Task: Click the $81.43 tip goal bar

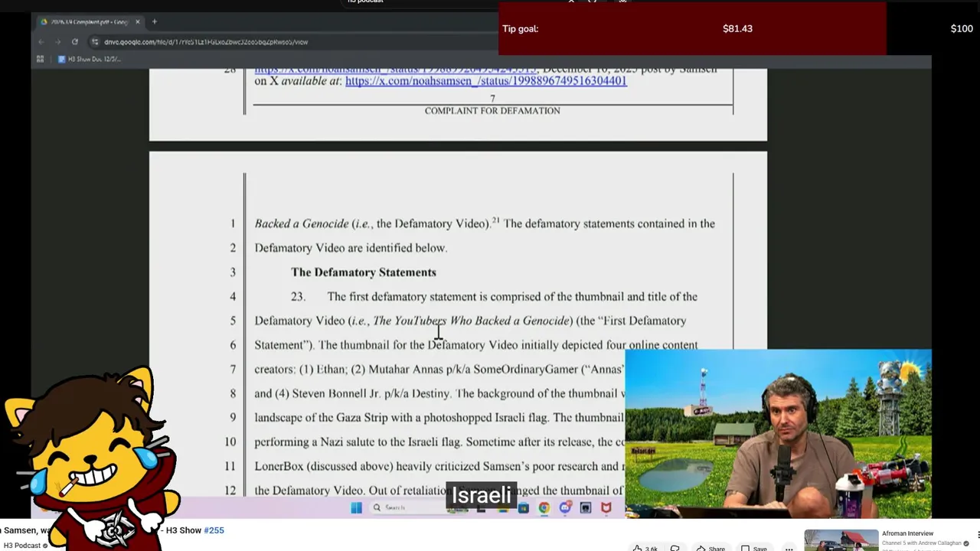Action: (x=692, y=29)
